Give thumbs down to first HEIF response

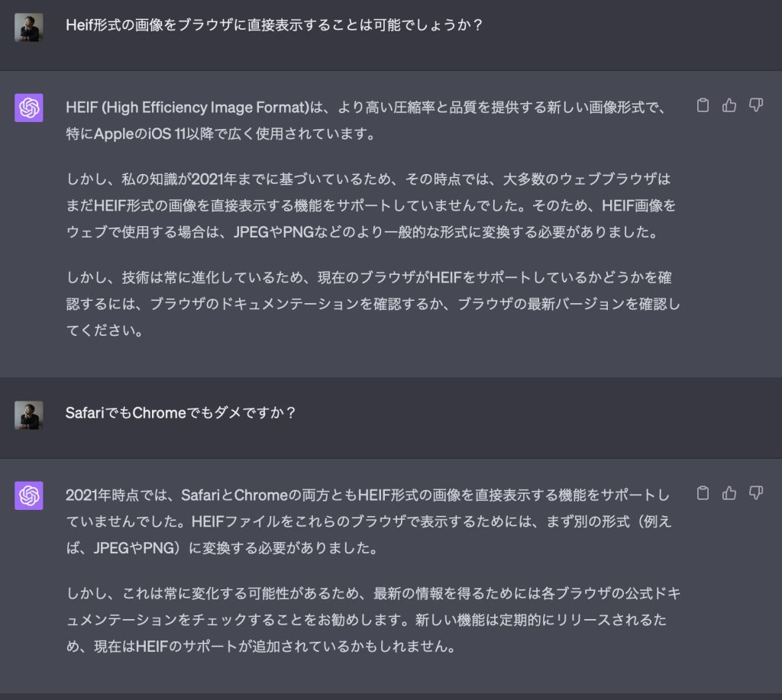click(x=756, y=105)
